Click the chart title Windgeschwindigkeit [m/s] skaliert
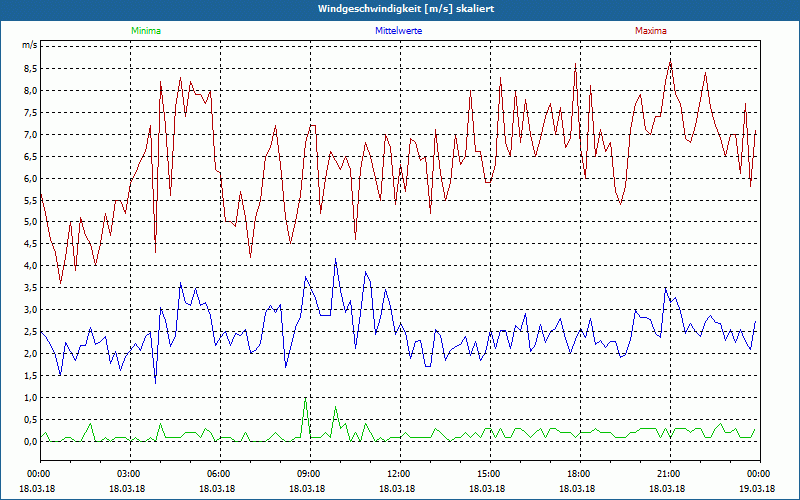Screen dimensions: 800x500 pyautogui.click(x=406, y=9)
